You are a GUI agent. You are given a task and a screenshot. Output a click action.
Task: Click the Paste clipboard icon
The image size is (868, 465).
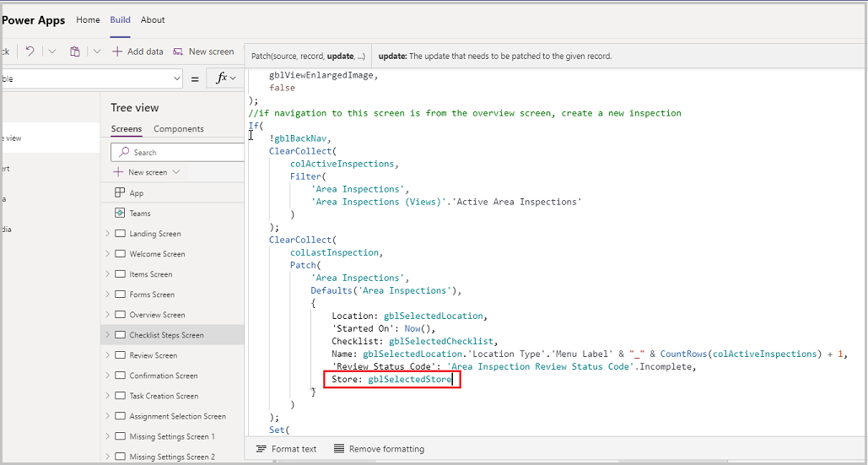(75, 51)
